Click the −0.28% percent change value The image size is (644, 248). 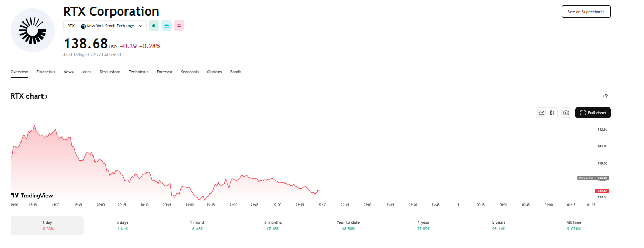(150, 46)
